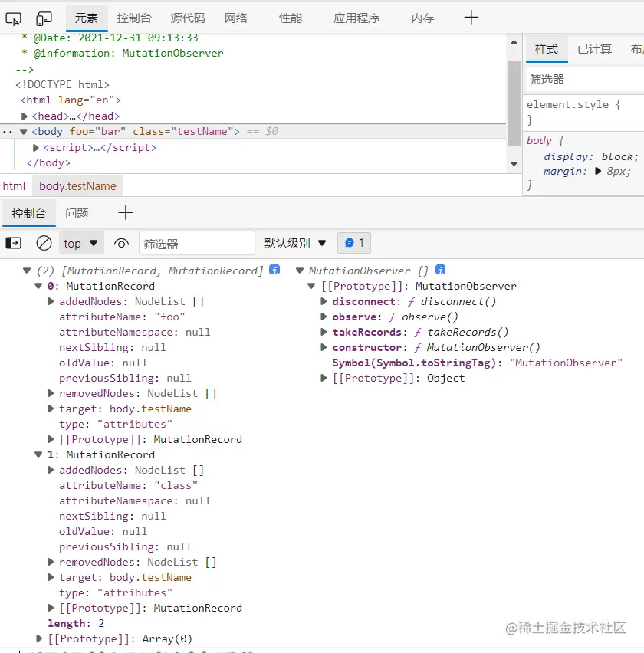Image resolution: width=644 pixels, height=653 pixels.
Task: Add a drawer tab with plus icon
Action: click(x=126, y=213)
